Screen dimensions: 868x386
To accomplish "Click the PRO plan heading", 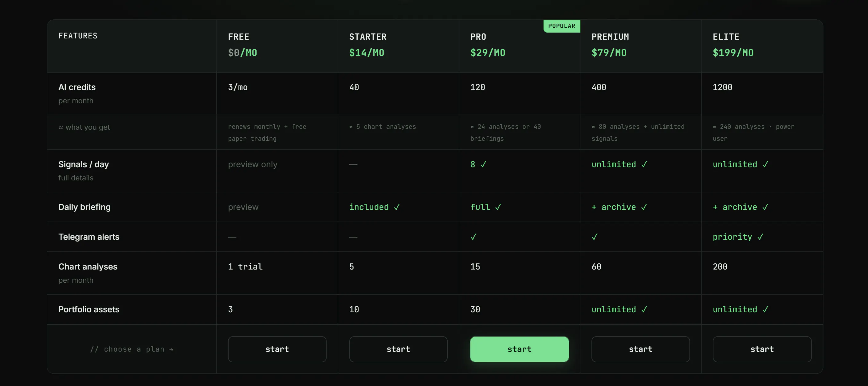I will coord(478,37).
